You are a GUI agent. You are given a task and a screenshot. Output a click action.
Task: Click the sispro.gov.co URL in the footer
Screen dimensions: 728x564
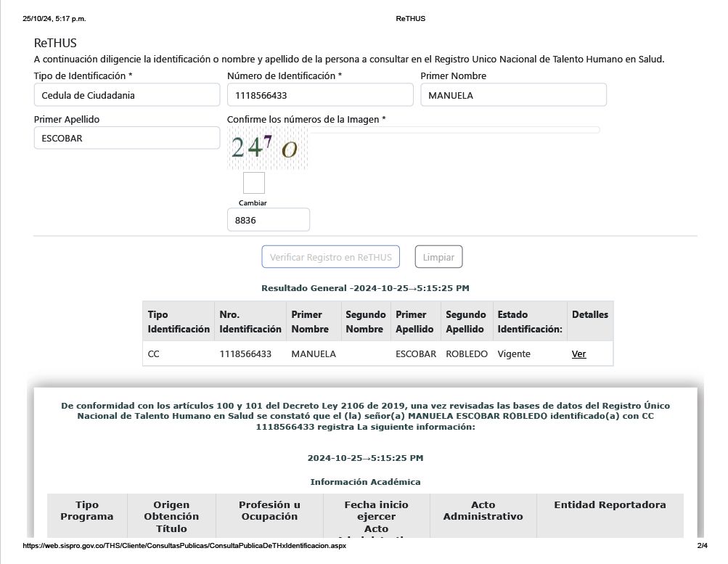tap(184, 545)
